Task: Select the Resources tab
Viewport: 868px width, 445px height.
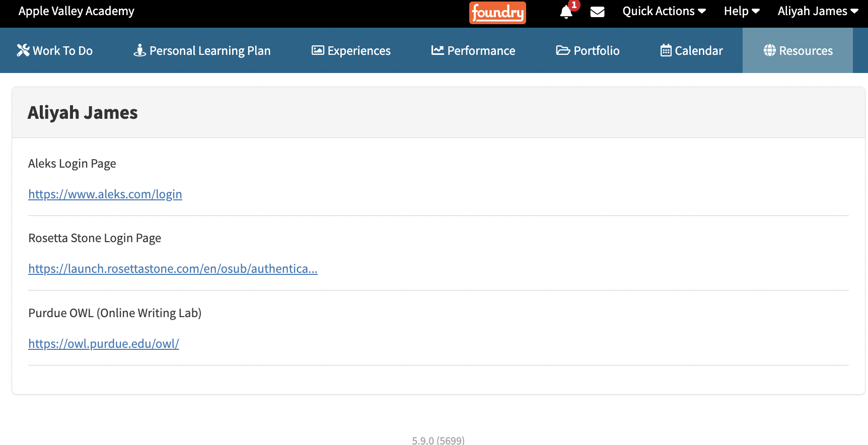Action: 798,50
